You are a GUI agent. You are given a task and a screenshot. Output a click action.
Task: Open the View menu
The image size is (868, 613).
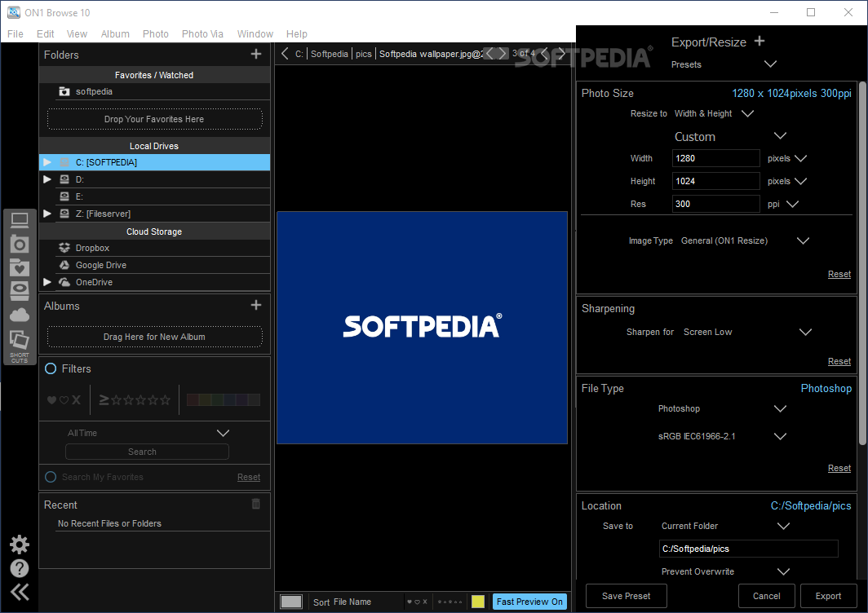[77, 33]
